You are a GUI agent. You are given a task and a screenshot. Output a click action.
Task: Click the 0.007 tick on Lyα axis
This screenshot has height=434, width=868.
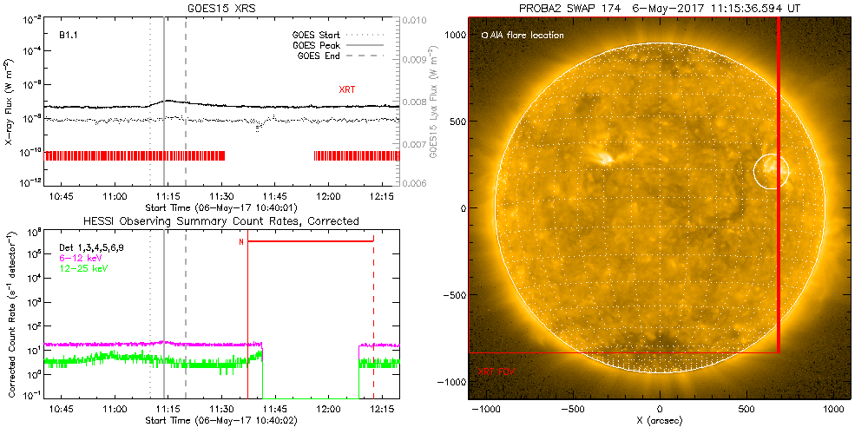412,144
